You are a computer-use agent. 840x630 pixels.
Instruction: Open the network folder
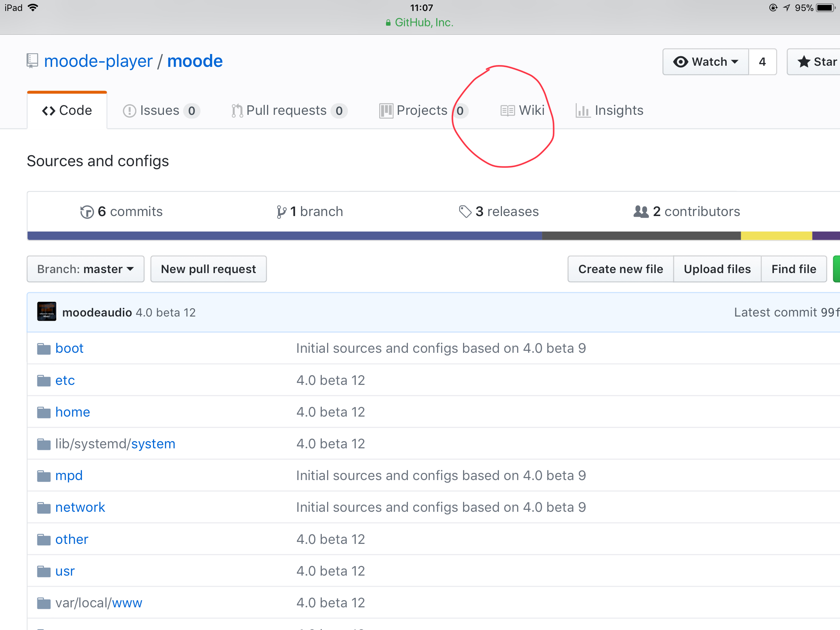tap(80, 508)
